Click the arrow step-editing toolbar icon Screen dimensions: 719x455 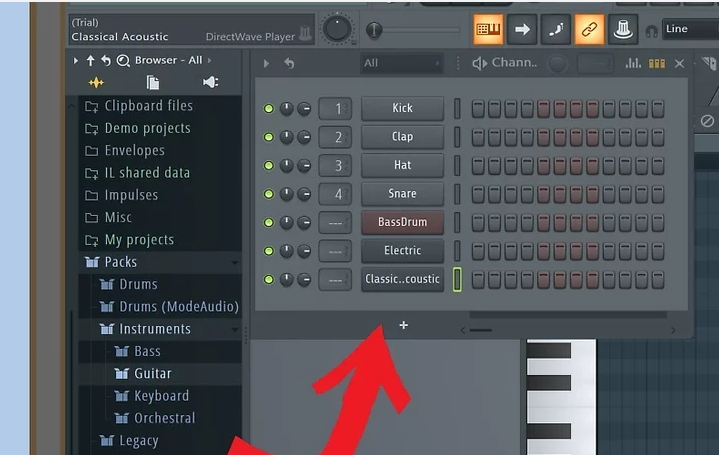[x=522, y=29]
